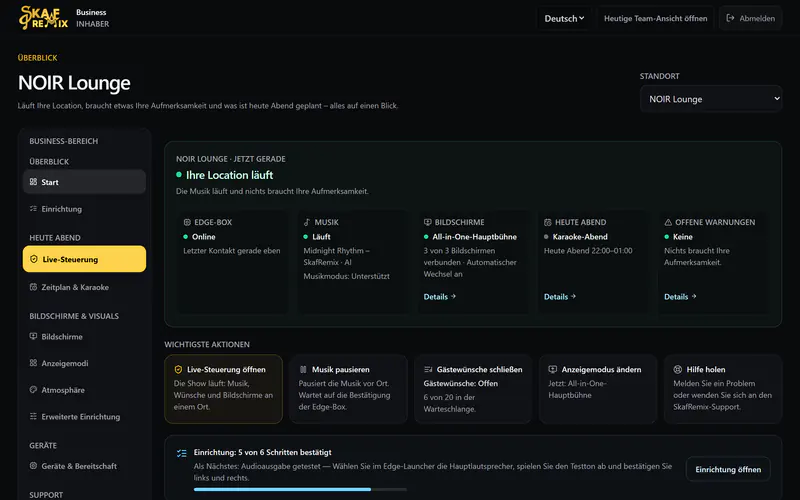Open the Deutsch language dropdown
800x500 pixels.
click(x=564, y=18)
